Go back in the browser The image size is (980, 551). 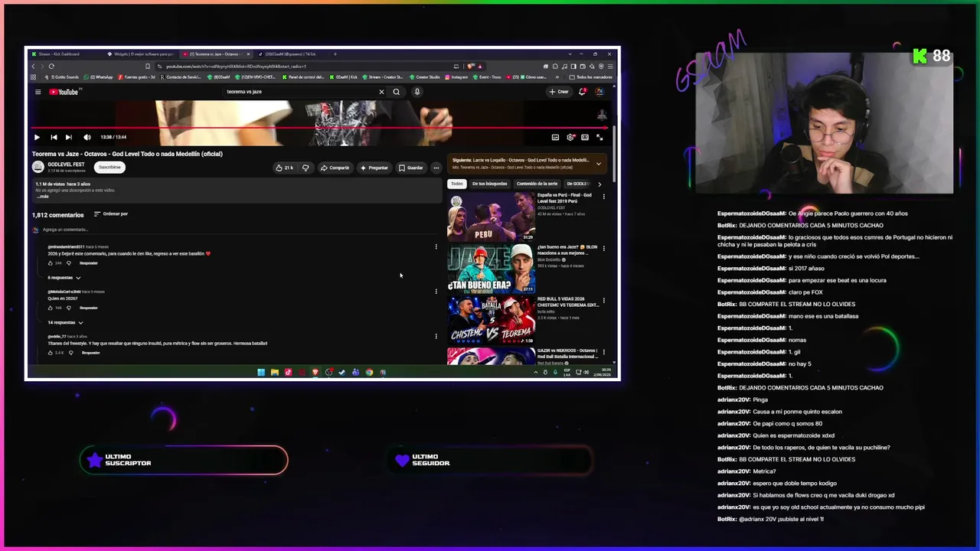pyautogui.click(x=33, y=66)
